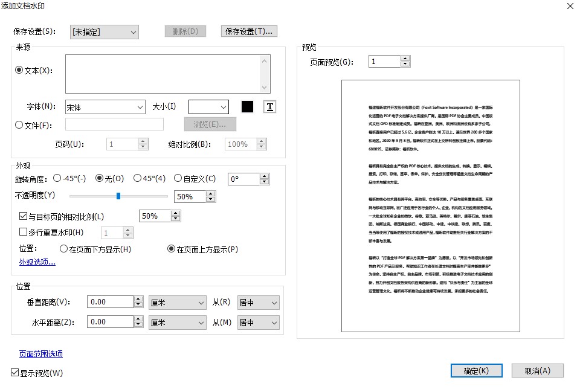Select the 文件 source radio button
This screenshot has height=392, width=577.
click(x=18, y=124)
